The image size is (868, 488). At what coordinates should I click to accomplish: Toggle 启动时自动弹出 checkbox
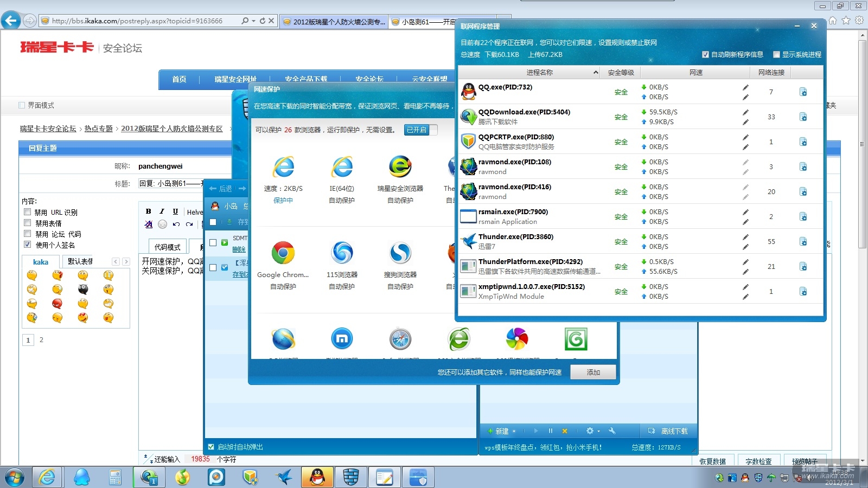(x=212, y=447)
